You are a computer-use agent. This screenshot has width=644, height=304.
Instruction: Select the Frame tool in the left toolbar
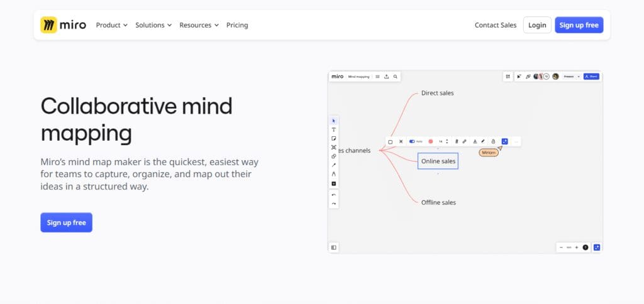point(333,147)
